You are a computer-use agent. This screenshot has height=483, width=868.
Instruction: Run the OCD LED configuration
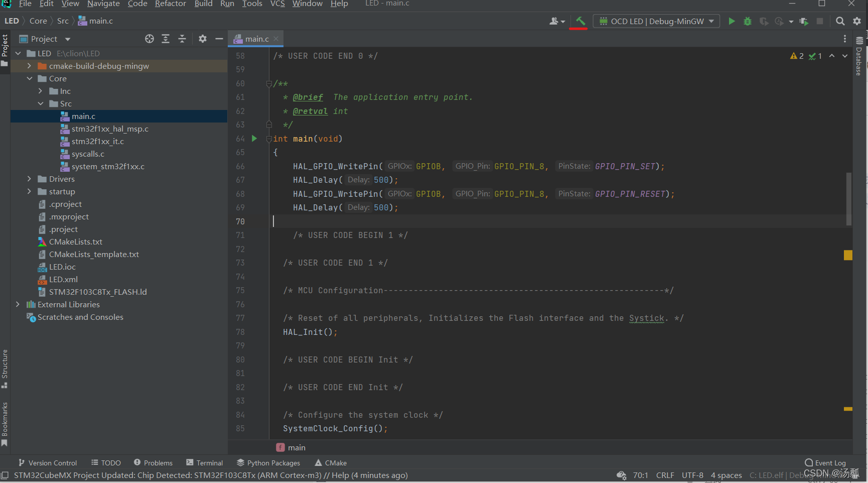click(x=732, y=21)
